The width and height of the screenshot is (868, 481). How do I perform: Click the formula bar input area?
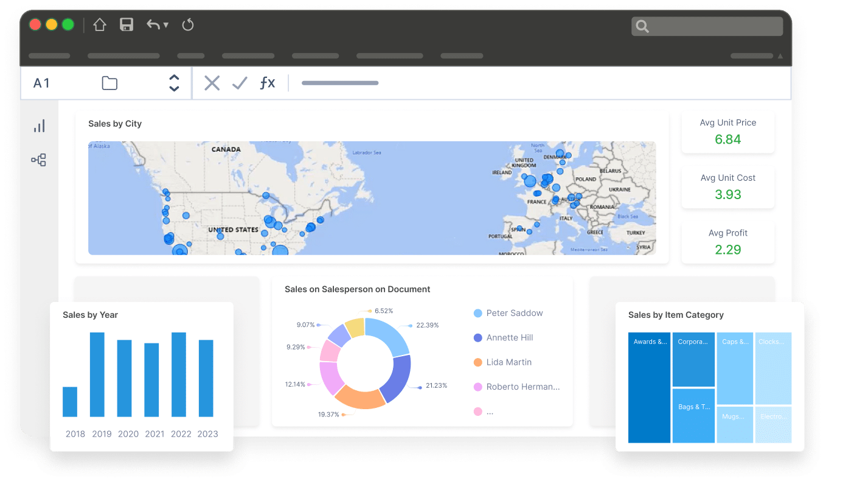(x=539, y=83)
